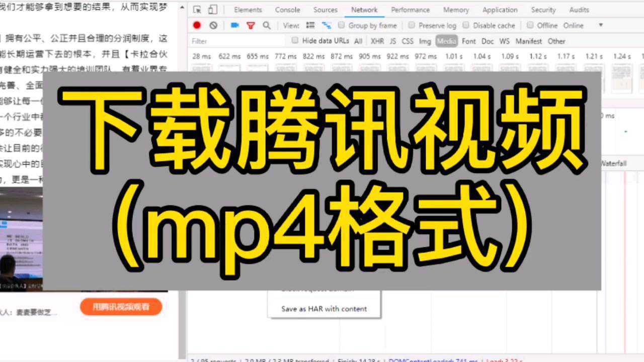Click the orange 用腾讯视频观看 button

(121, 306)
